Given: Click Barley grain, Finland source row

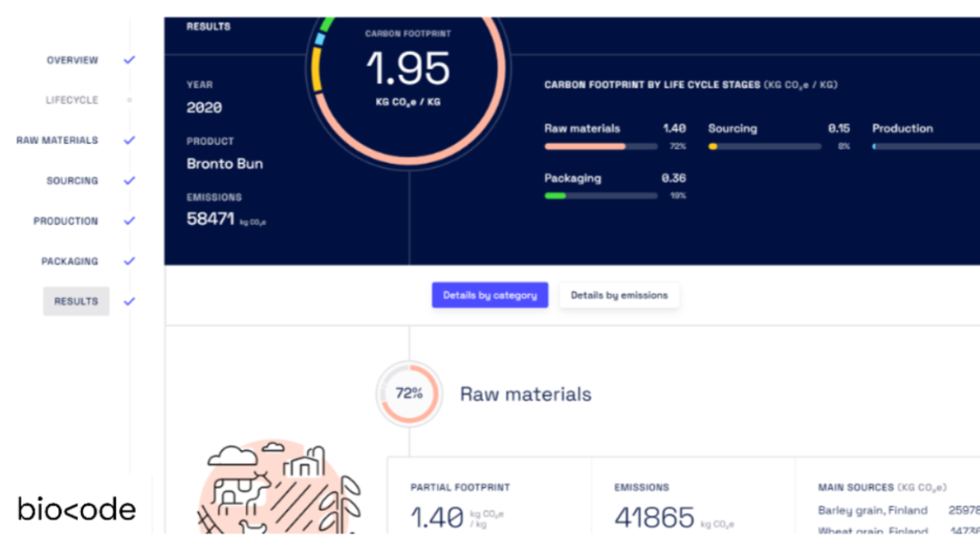Looking at the screenshot, I should tap(899, 510).
